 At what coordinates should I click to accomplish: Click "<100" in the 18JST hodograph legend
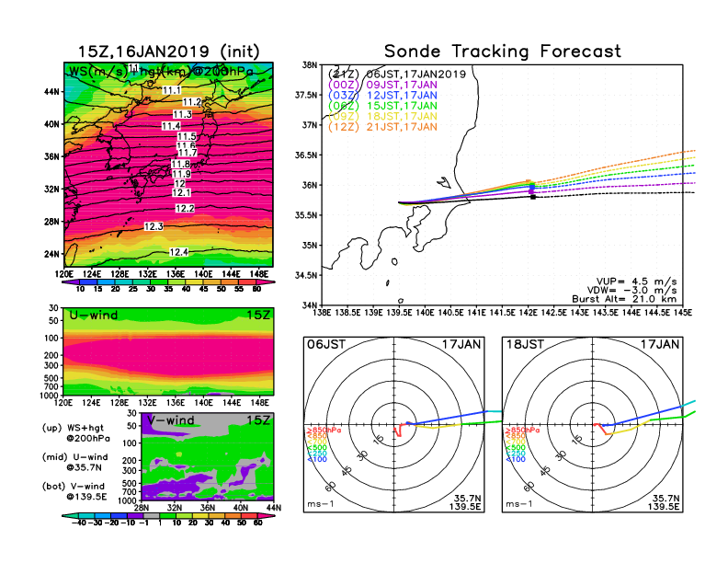tap(516, 459)
